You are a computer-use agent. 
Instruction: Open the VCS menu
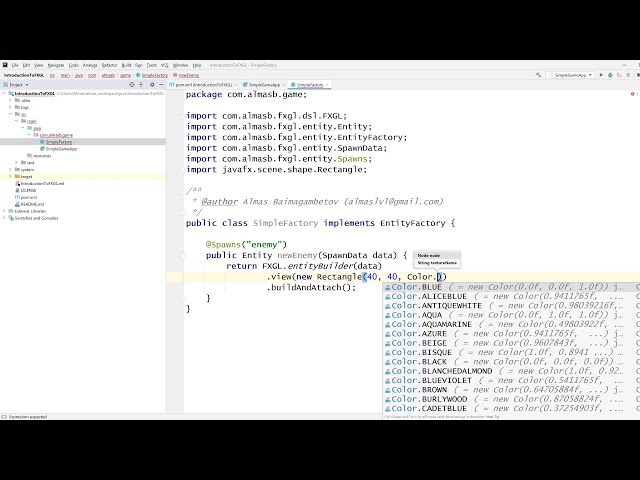click(x=164, y=65)
